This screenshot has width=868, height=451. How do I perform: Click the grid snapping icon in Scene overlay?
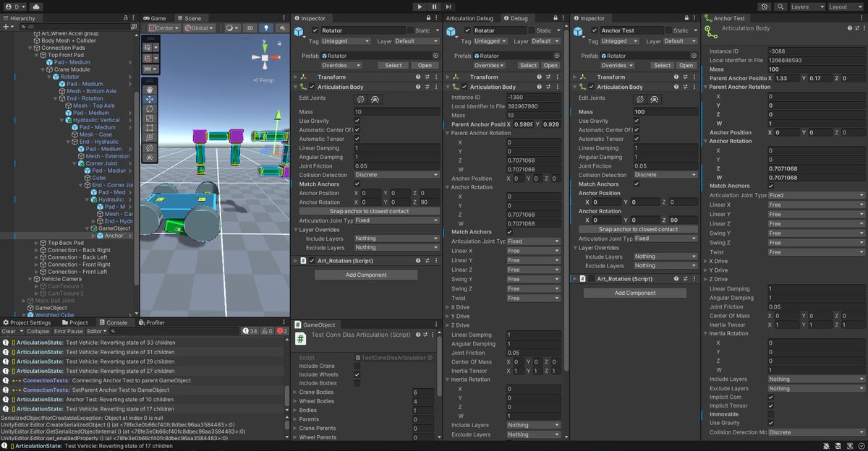click(x=148, y=47)
